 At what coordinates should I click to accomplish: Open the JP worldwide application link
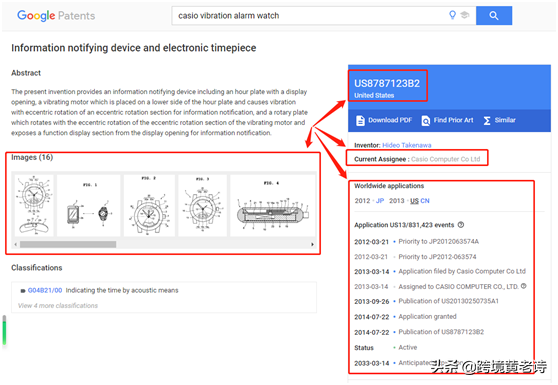tap(380, 201)
